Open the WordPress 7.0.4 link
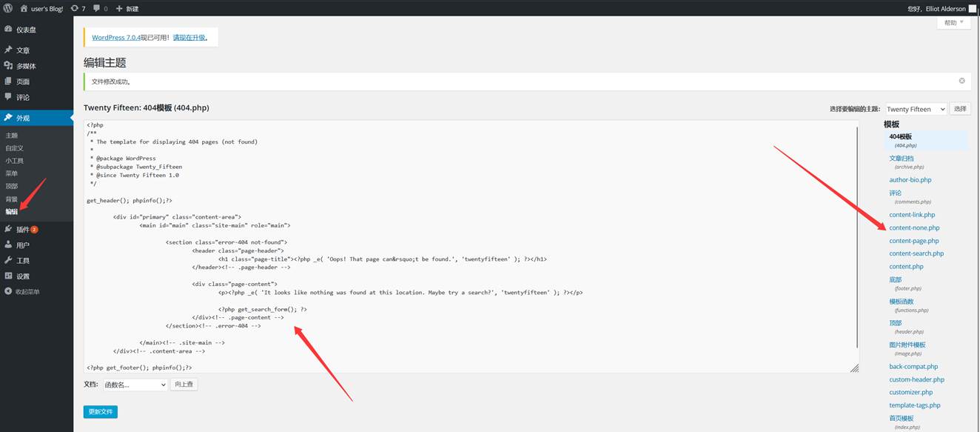The width and height of the screenshot is (980, 432). coord(116,38)
